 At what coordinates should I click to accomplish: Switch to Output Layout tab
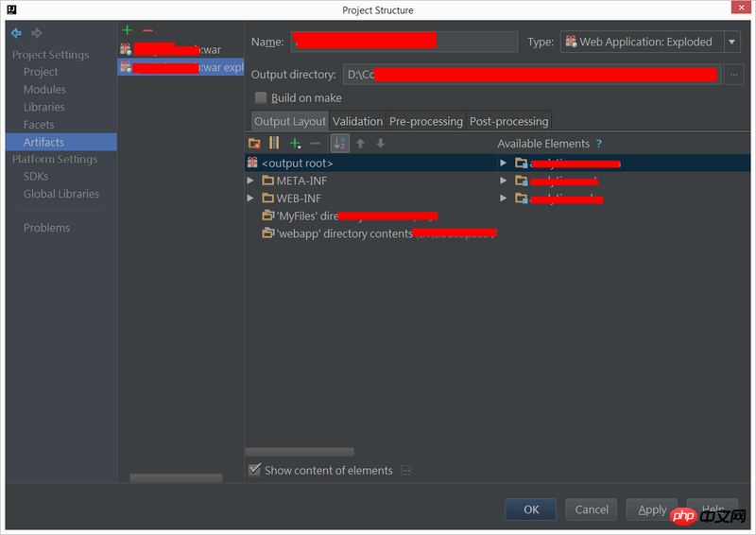(290, 121)
